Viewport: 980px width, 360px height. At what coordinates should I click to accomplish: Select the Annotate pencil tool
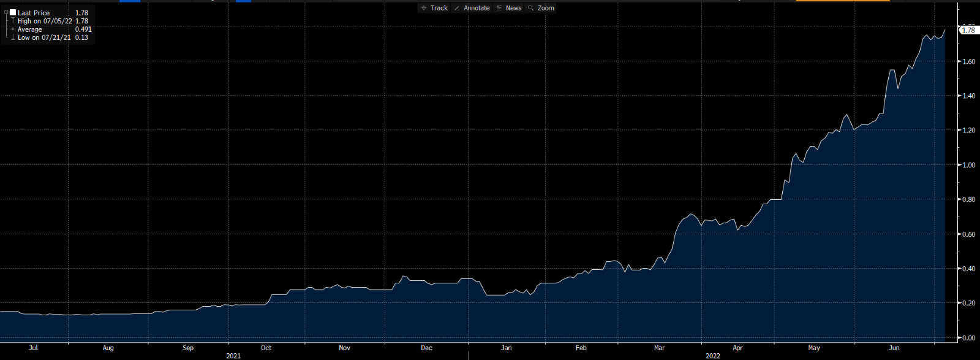472,8
